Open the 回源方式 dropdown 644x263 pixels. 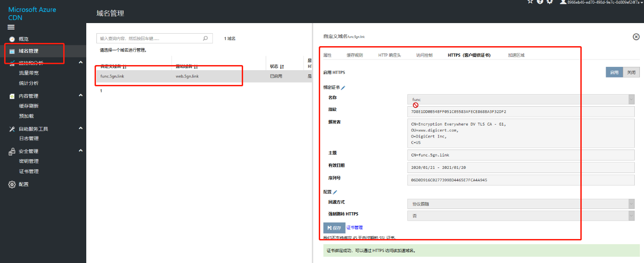[521, 203]
